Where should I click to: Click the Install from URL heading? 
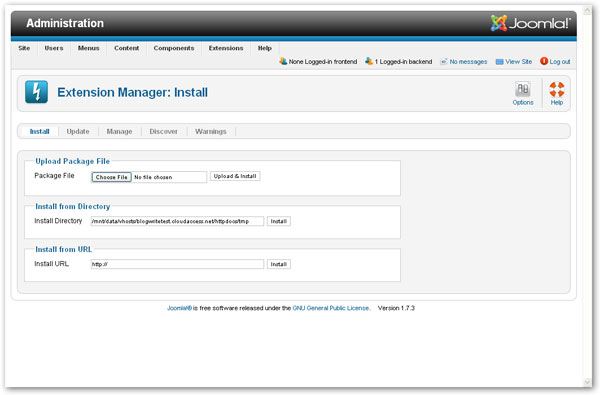[64, 249]
